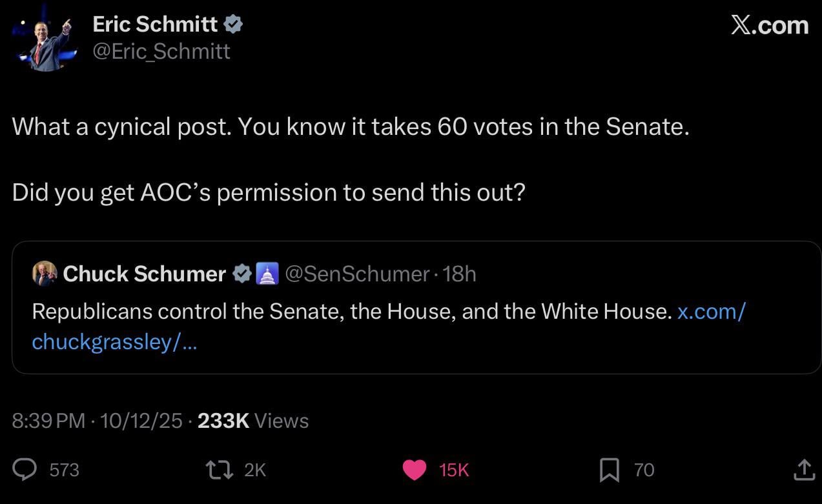Click the reply speech bubble icon
This screenshot has height=504, width=822.
[25, 470]
